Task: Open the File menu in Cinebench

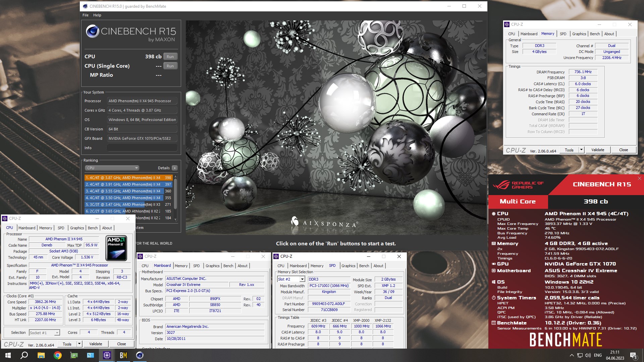Action: pyautogui.click(x=86, y=15)
